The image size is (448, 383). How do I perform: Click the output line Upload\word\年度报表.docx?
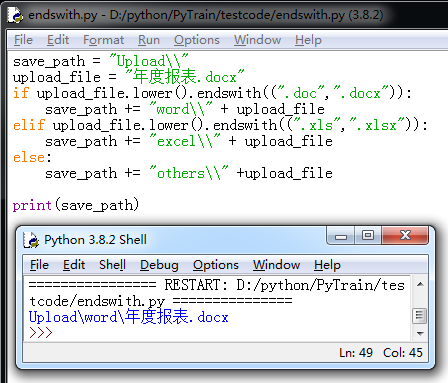tap(129, 317)
